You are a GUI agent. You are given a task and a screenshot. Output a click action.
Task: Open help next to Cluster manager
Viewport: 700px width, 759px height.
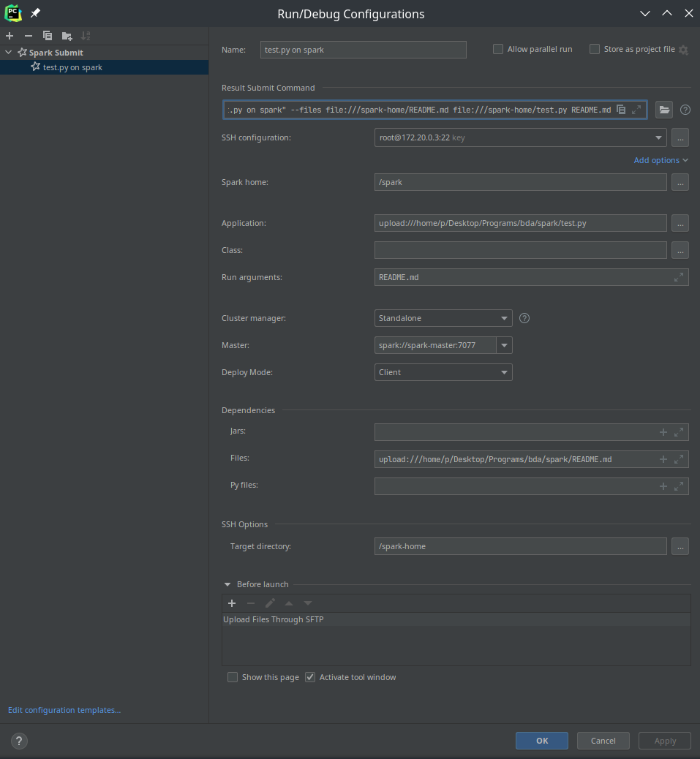pyautogui.click(x=524, y=318)
